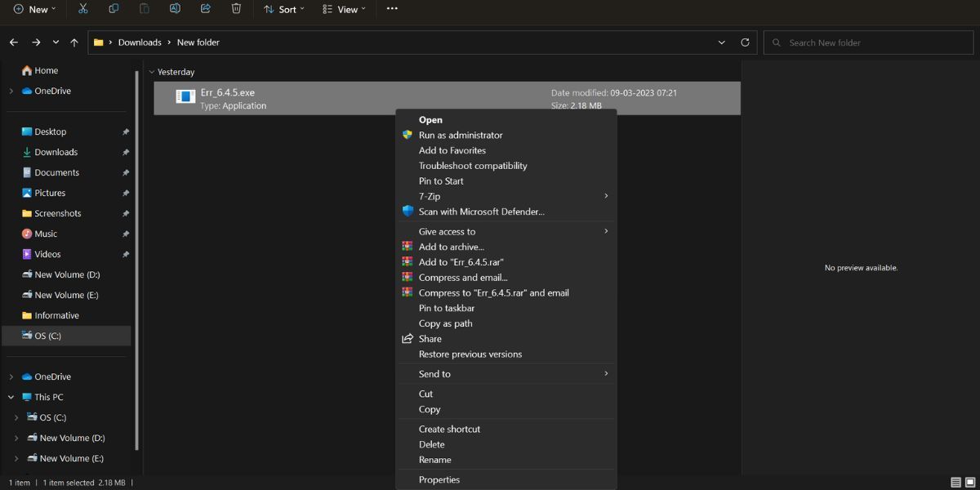The image size is (980, 490).
Task: Click the Delete trash icon in the toolbar
Action: point(236,9)
